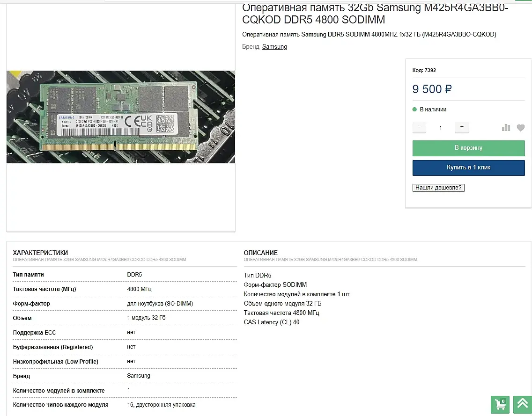Select the price 9 500 ₽
532x416 pixels.
point(432,89)
